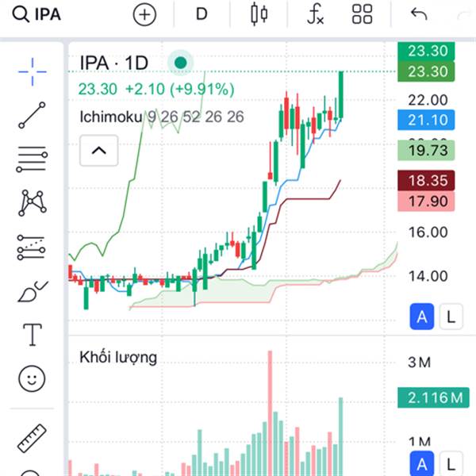This screenshot has height=476, width=476.
Task: Toggle log scale L on volume pane
Action: pos(451,464)
